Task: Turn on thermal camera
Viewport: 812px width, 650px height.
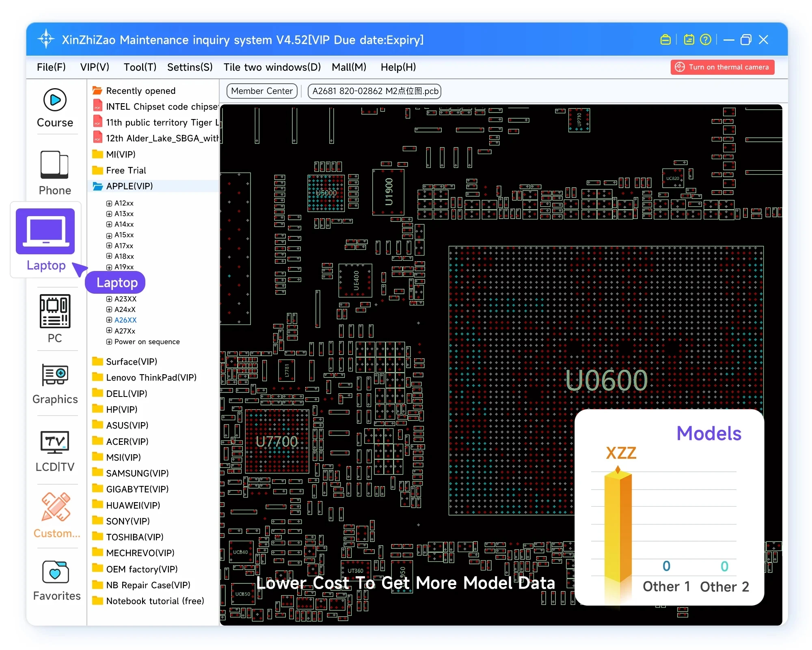Action: pyautogui.click(x=722, y=67)
